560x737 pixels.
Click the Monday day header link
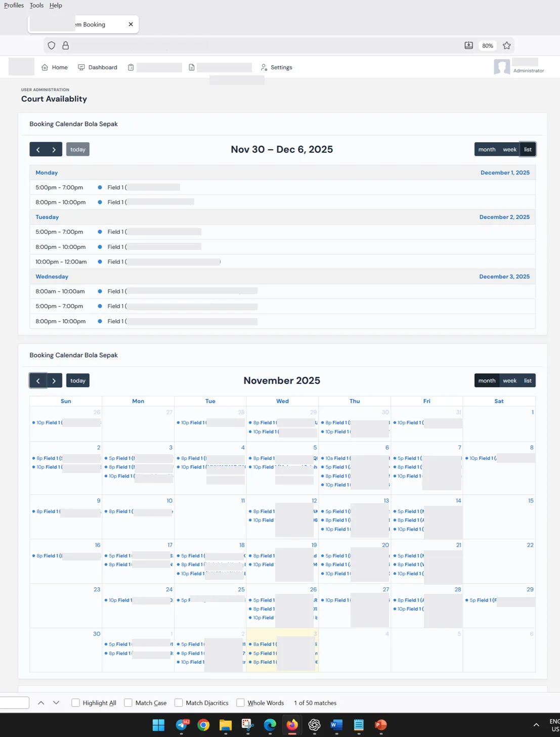point(47,172)
